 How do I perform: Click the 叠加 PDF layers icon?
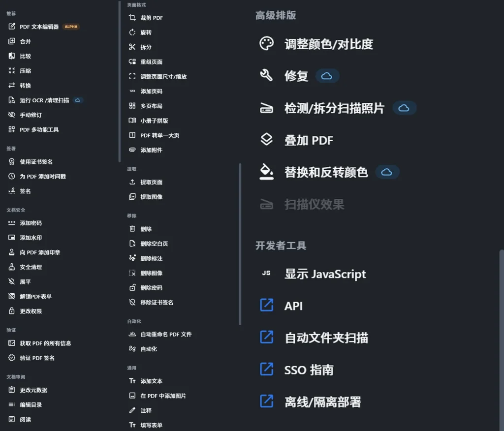point(266,140)
